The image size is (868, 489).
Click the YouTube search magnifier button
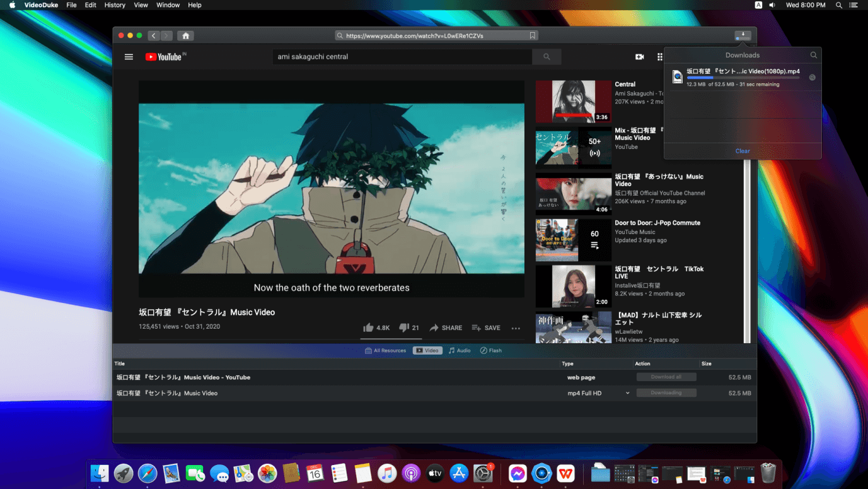point(547,57)
